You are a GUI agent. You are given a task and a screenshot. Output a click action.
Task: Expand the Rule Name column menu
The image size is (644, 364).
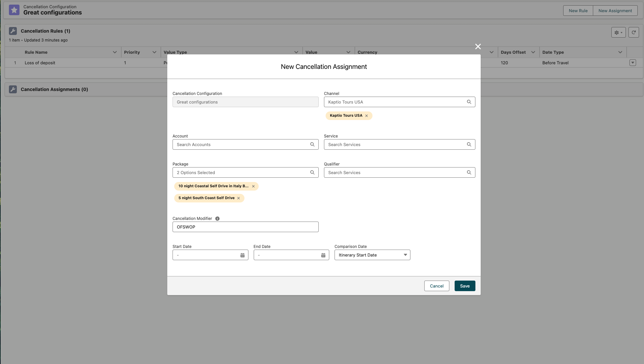[115, 52]
